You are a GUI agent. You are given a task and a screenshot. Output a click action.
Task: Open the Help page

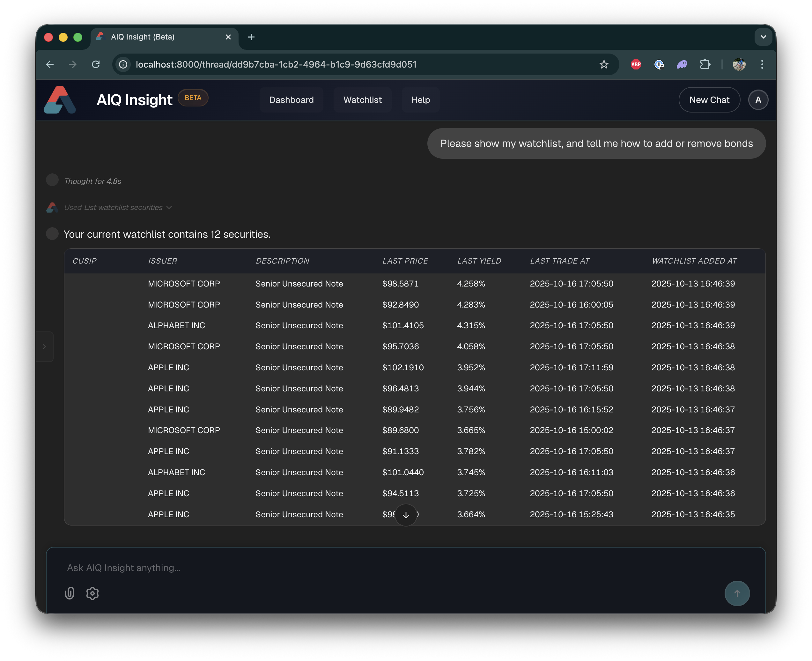coord(420,100)
